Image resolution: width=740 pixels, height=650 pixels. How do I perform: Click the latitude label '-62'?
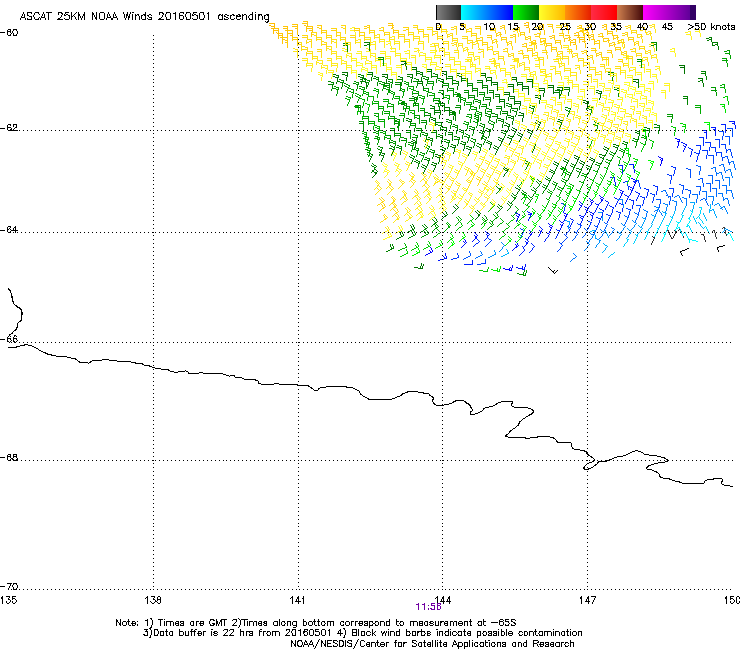click(x=9, y=128)
